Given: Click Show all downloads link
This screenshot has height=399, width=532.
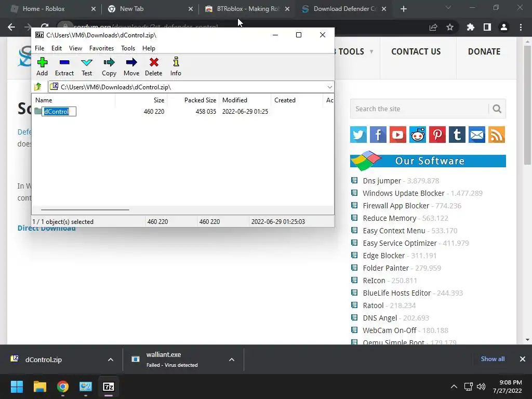Looking at the screenshot, I should point(493,359).
